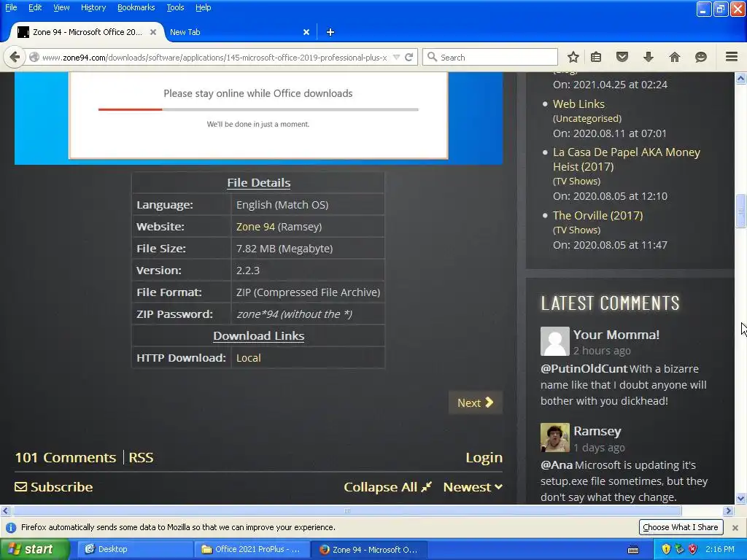
Task: Click the Login link
Action: (x=484, y=458)
